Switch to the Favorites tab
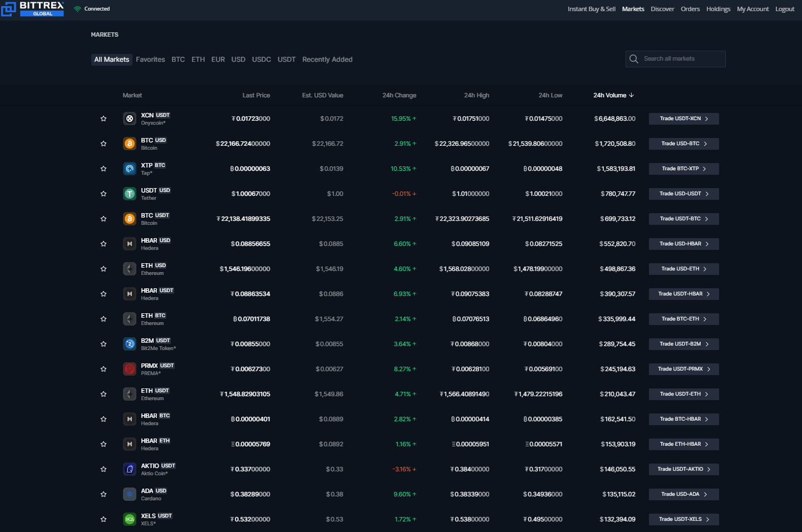Screen dimensions: 802x532 tap(150, 60)
